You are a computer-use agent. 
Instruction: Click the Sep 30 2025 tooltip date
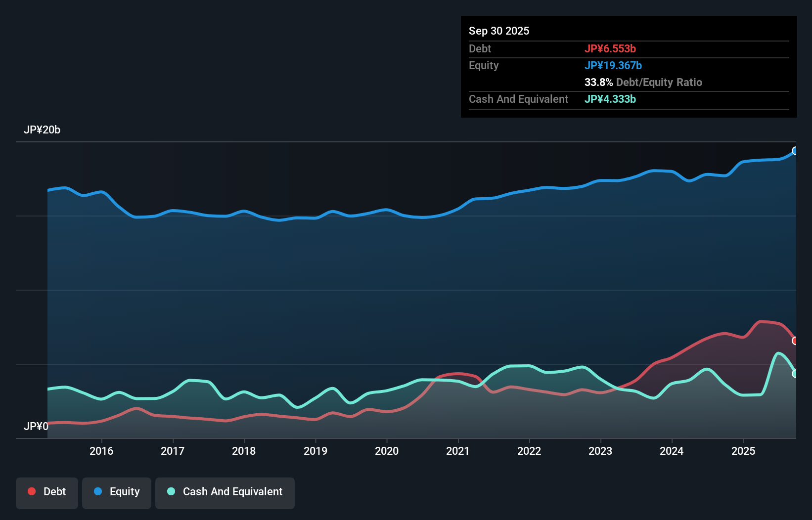(499, 31)
